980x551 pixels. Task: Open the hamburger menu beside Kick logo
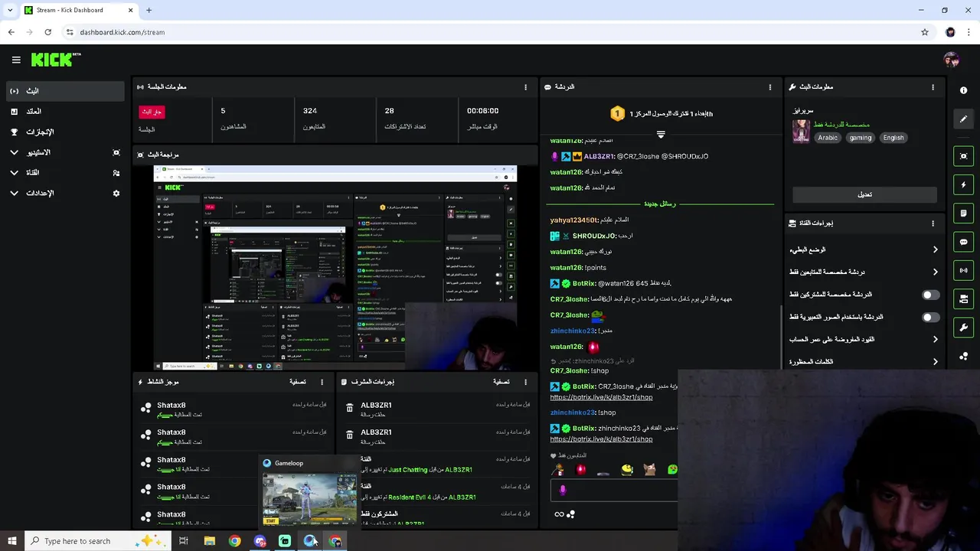(x=16, y=60)
